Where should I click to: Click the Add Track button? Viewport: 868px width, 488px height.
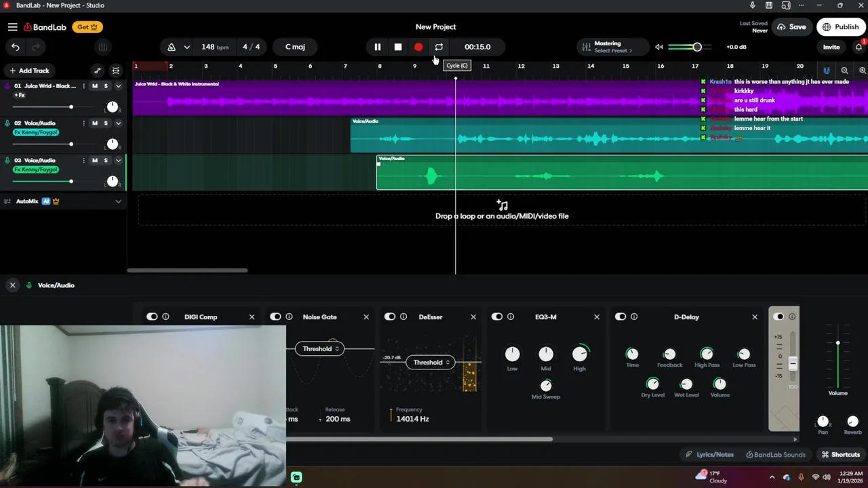29,70
